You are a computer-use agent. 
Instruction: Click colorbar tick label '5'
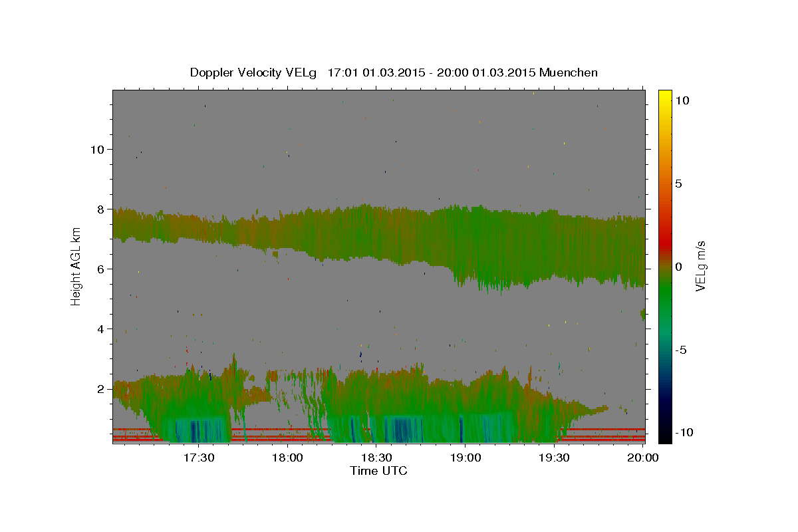pos(678,184)
